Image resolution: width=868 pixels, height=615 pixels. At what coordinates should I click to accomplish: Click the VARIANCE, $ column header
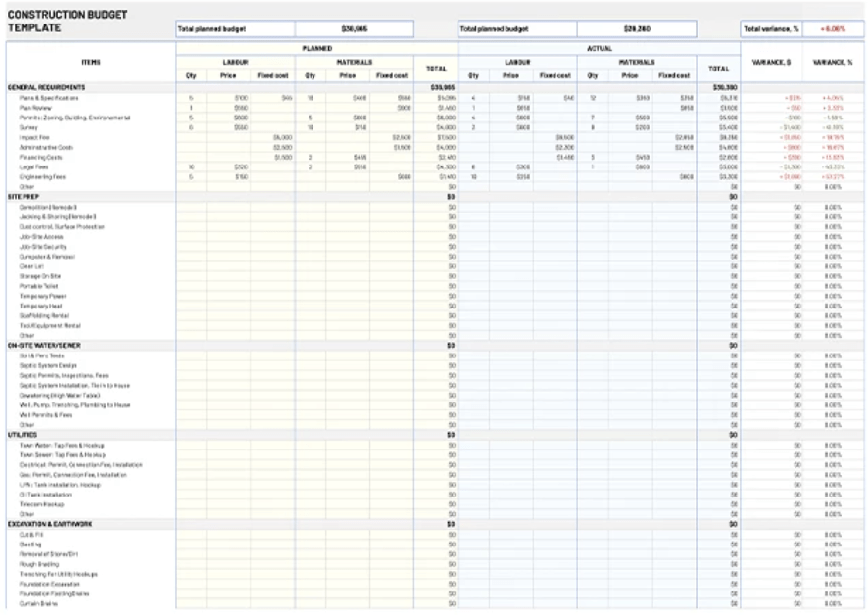[x=771, y=62]
